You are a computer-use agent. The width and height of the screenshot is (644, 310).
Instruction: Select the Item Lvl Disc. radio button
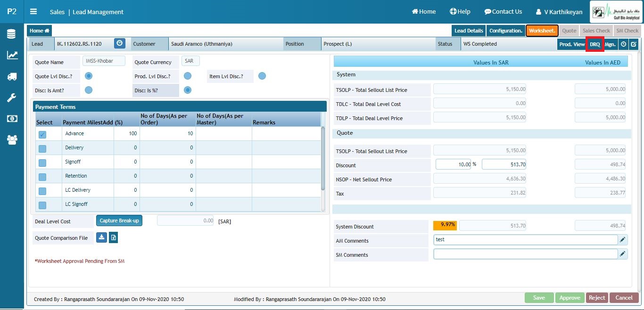point(262,76)
